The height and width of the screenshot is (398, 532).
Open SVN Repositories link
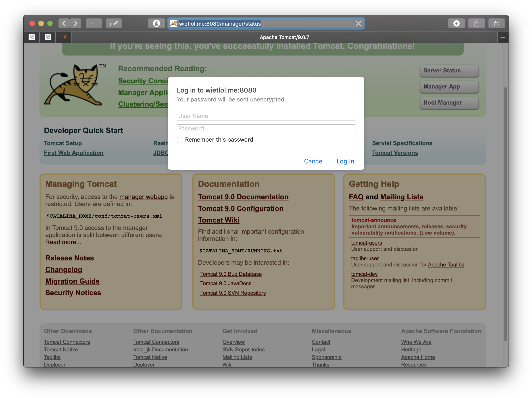243,349
